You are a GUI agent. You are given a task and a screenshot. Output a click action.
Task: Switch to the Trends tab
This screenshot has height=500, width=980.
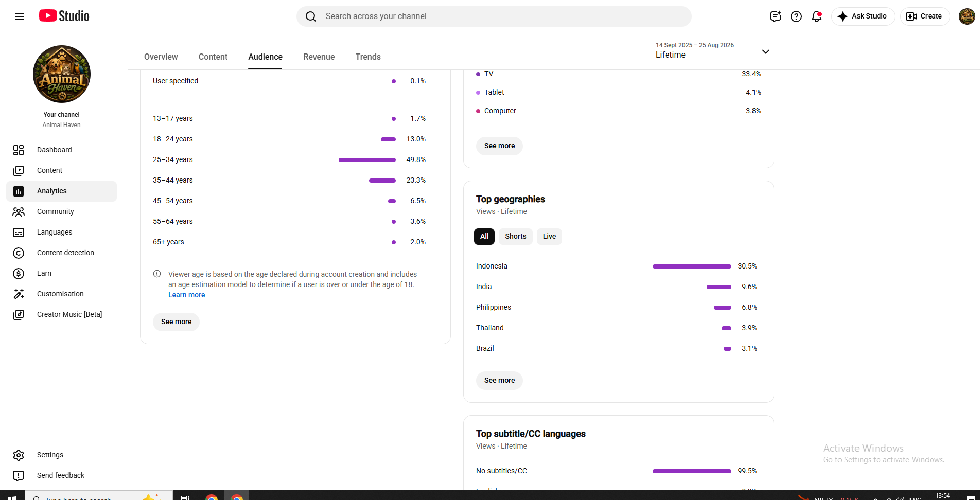(368, 57)
